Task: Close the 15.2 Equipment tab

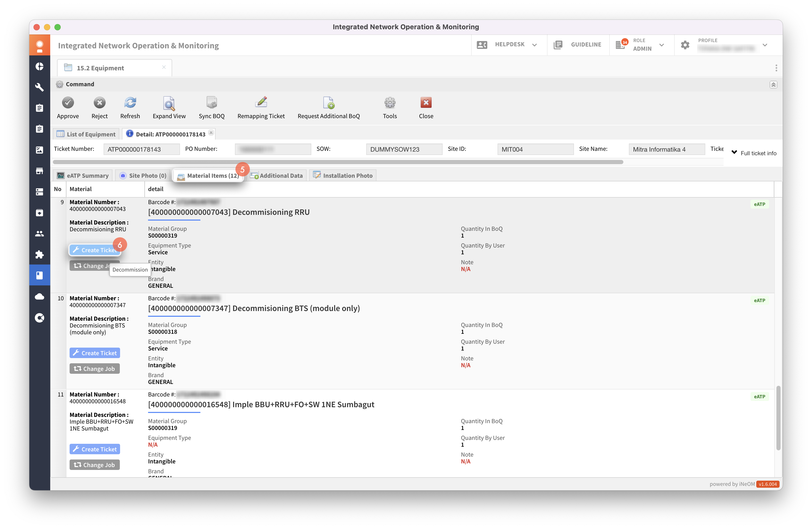Action: pyautogui.click(x=164, y=67)
